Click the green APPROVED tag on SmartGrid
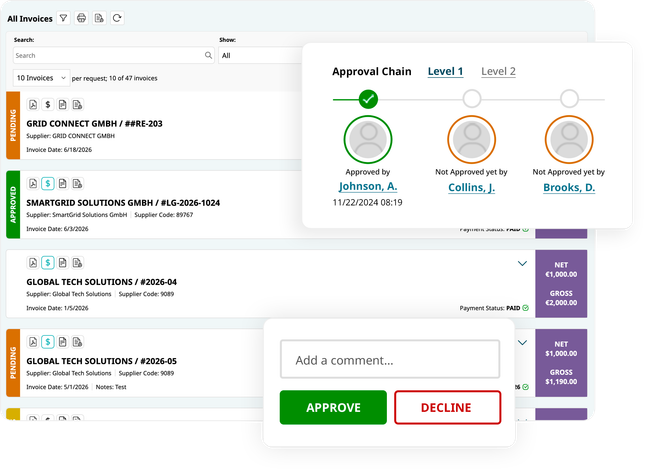The image size is (650, 474). pos(13,204)
